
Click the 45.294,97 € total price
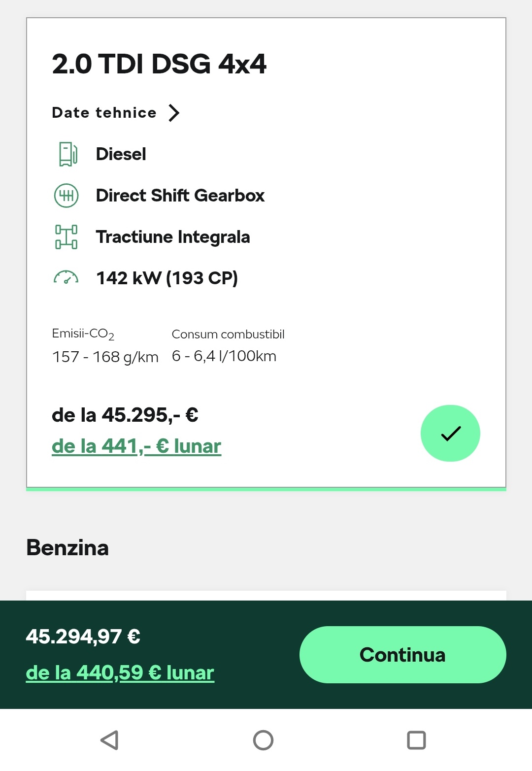[83, 637]
